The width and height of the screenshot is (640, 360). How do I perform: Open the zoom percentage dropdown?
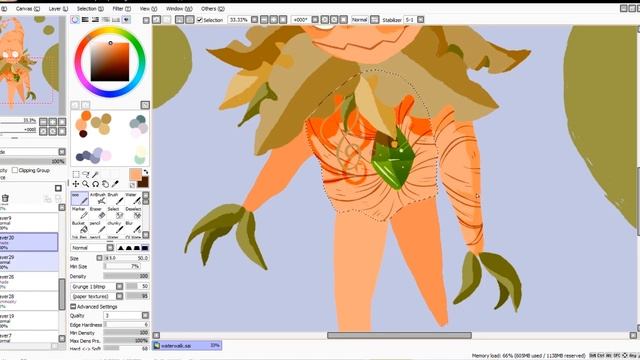[x=254, y=20]
